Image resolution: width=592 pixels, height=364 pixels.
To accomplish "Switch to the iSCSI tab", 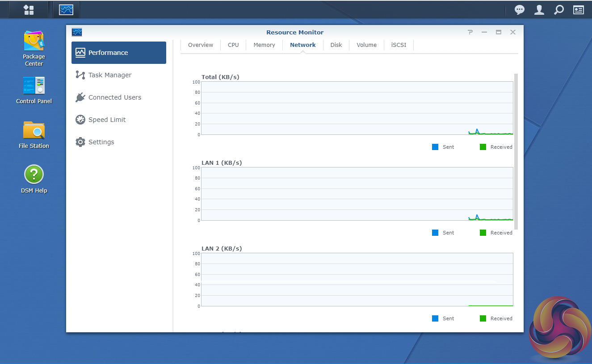I will [x=399, y=45].
